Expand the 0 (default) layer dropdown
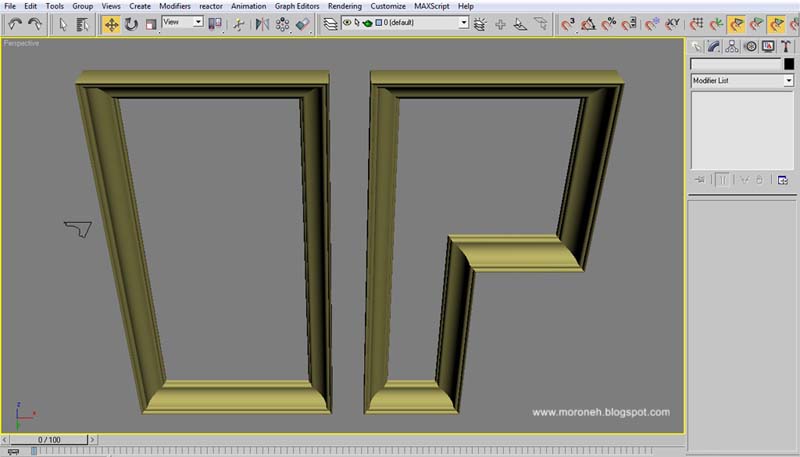Image resolution: width=800 pixels, height=457 pixels. [463, 22]
